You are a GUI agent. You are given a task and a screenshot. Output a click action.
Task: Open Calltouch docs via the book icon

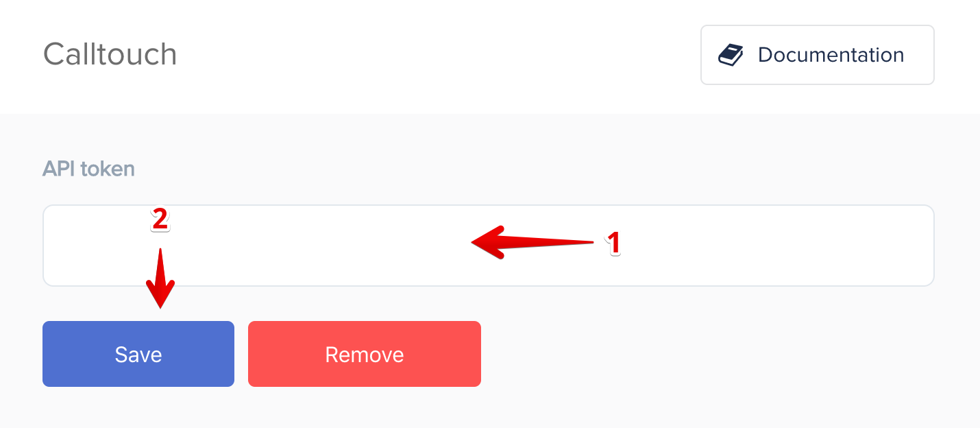pyautogui.click(x=731, y=55)
